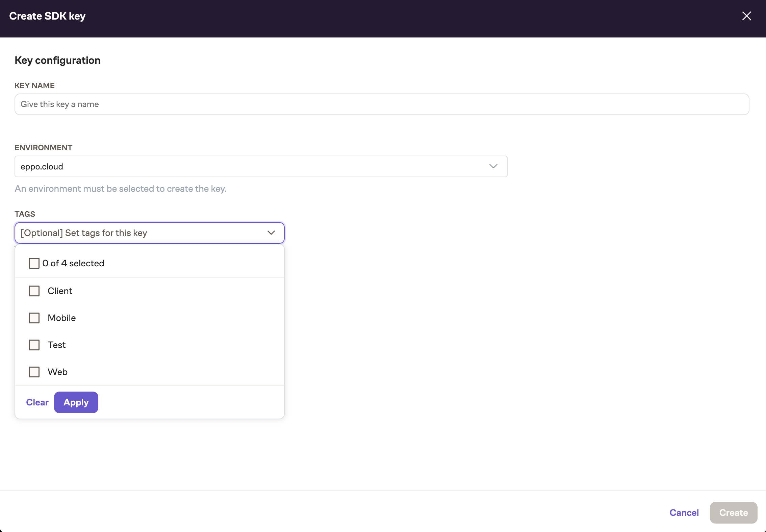Viewport: 766px width, 532px height.
Task: Select the Client option in the tag list
Action: pos(60,291)
